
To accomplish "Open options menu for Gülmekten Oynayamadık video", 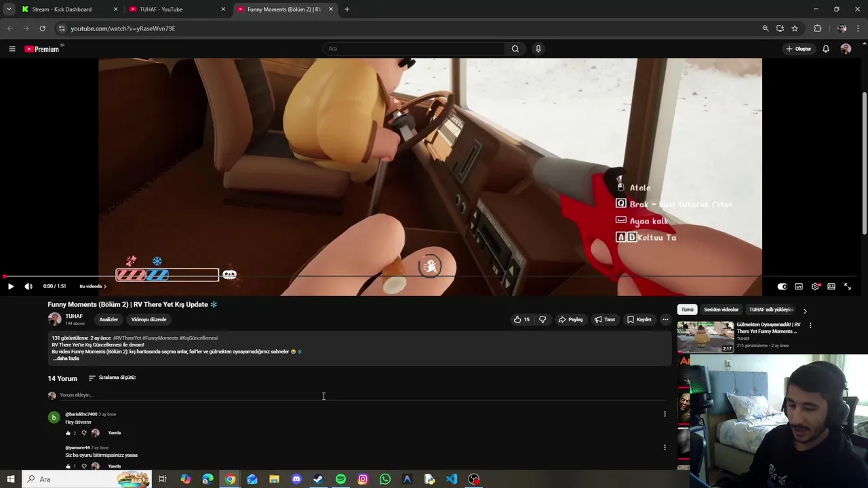I will [810, 325].
